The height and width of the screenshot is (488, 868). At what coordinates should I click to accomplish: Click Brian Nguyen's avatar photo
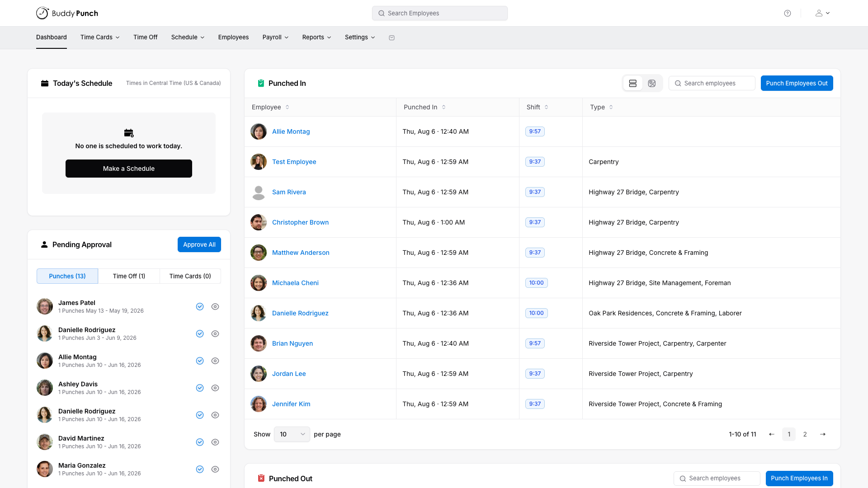tap(259, 343)
